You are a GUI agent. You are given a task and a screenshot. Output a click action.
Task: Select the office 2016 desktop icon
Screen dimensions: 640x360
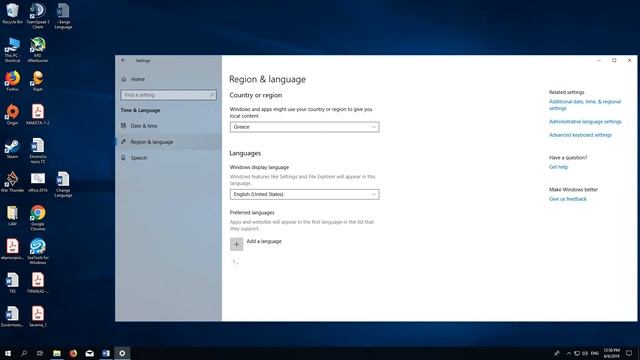tap(38, 182)
